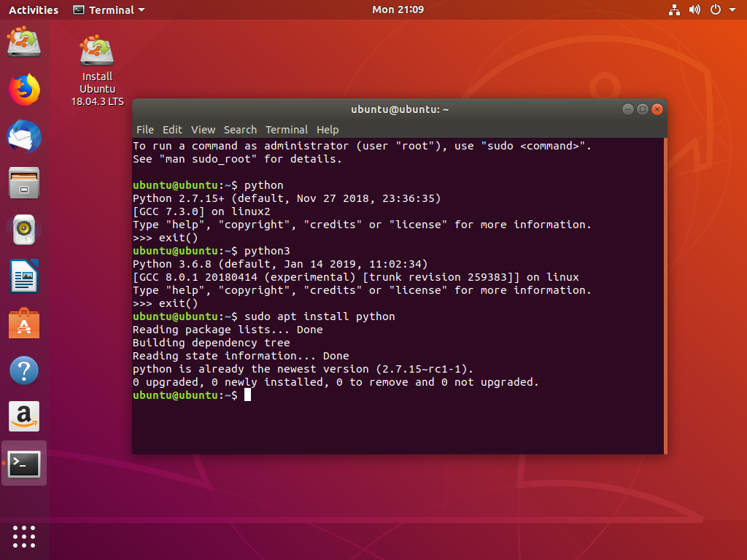Image resolution: width=747 pixels, height=560 pixels.
Task: Click the network indicator in the top bar
Action: pos(674,9)
